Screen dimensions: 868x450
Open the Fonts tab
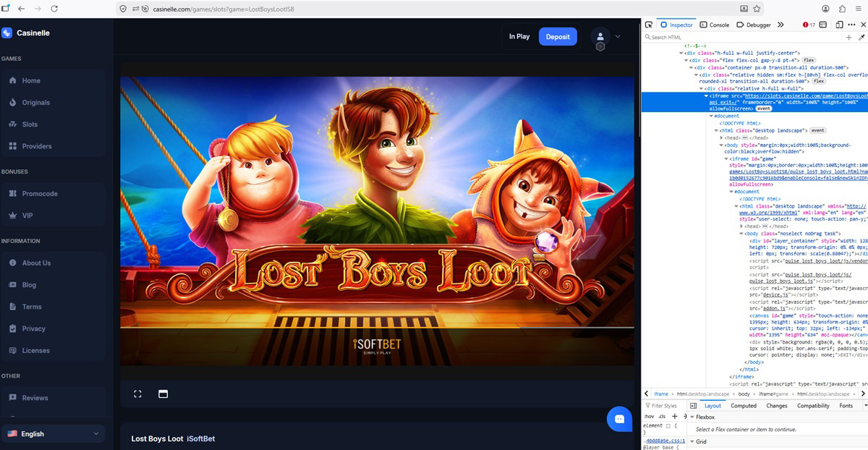[846, 406]
